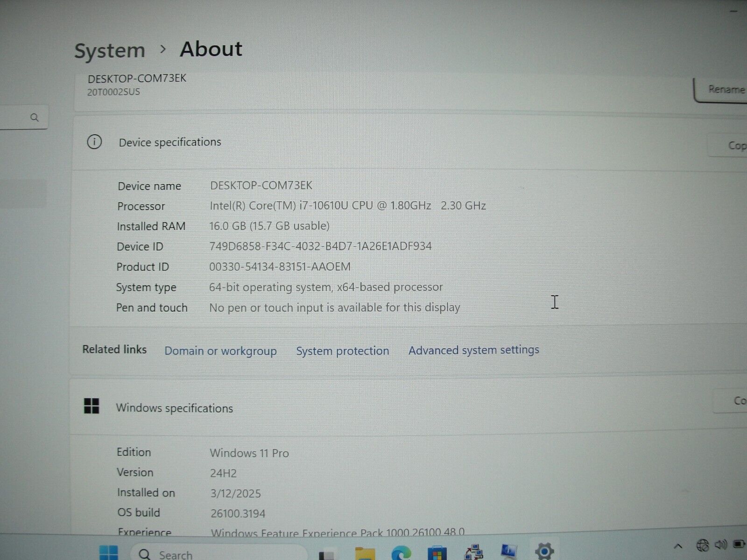Click the volume speaker tray icon

tap(721, 545)
